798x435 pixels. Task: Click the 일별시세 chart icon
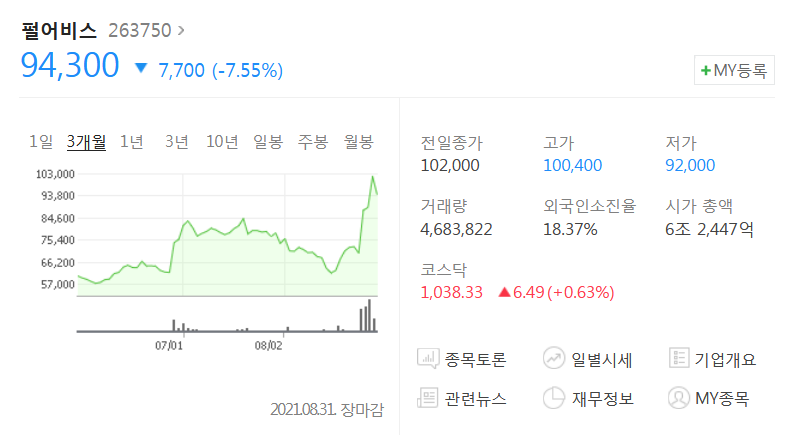[555, 358]
